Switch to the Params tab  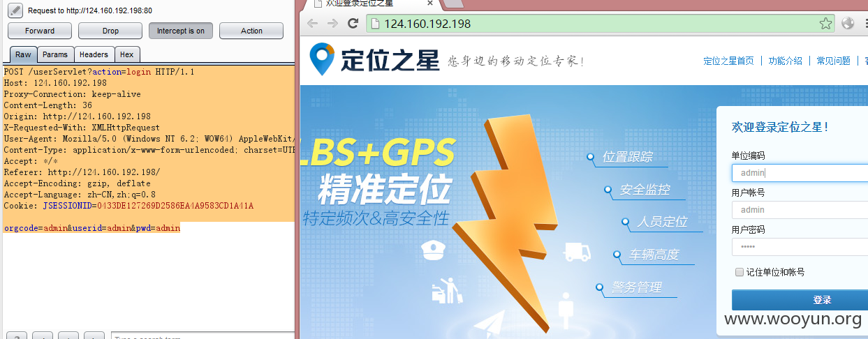[x=55, y=54]
